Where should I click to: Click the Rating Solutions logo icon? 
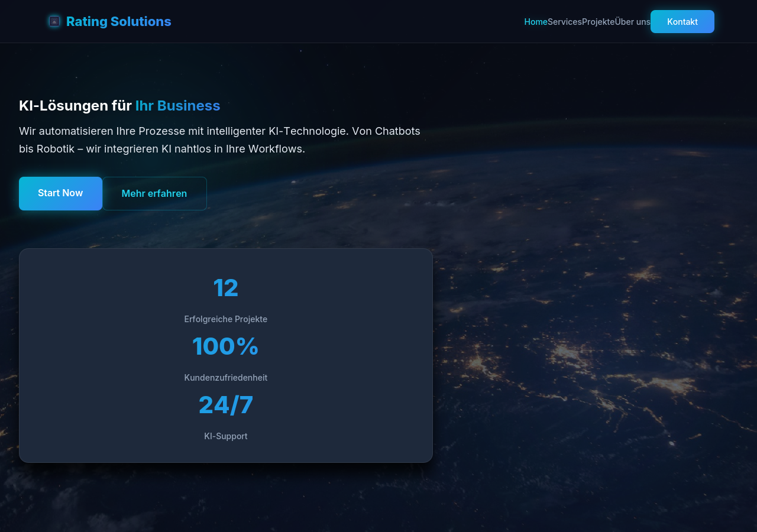(54, 21)
